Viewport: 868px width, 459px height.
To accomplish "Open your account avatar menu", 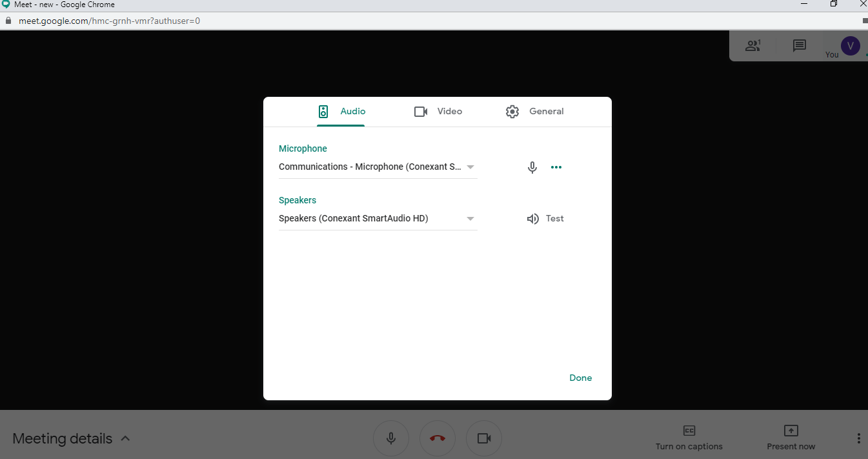I will coord(850,45).
